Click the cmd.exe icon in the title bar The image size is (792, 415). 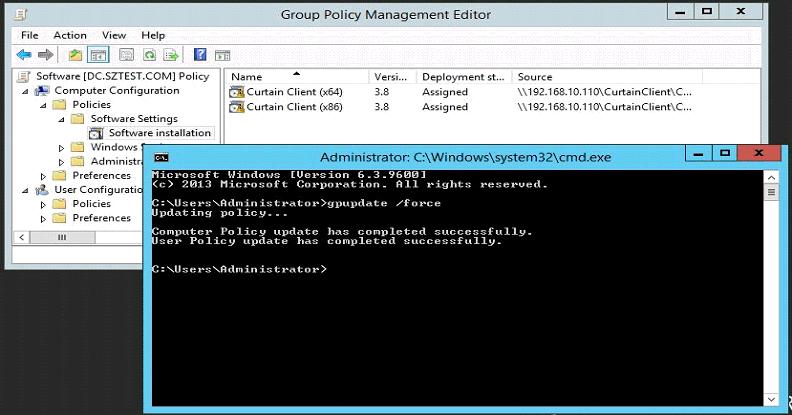tap(162, 157)
